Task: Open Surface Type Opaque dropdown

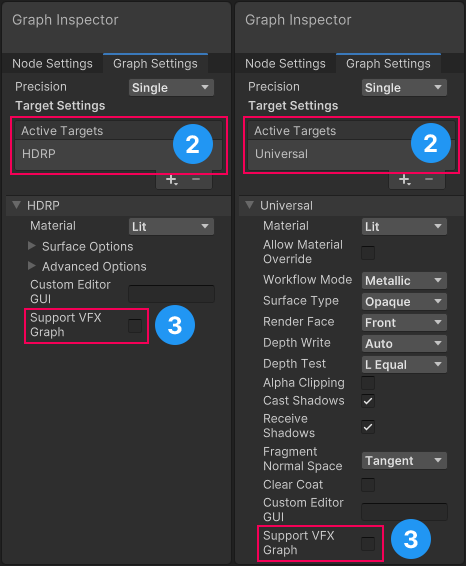Action: tap(404, 301)
